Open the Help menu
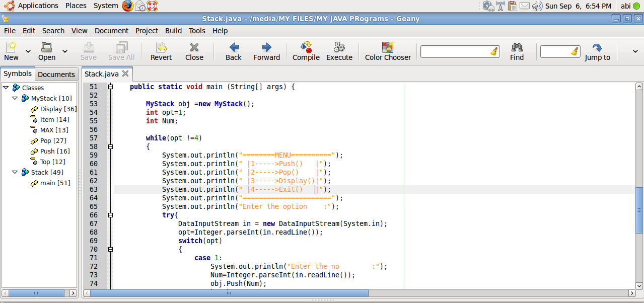Screen dimensions: 644x303 (220, 31)
